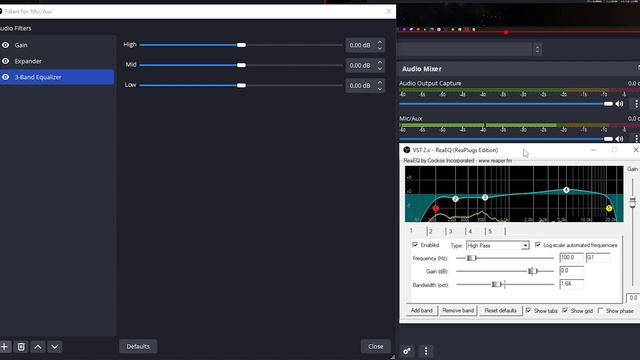
Task: Select the Gain filter row
Action: (57, 45)
